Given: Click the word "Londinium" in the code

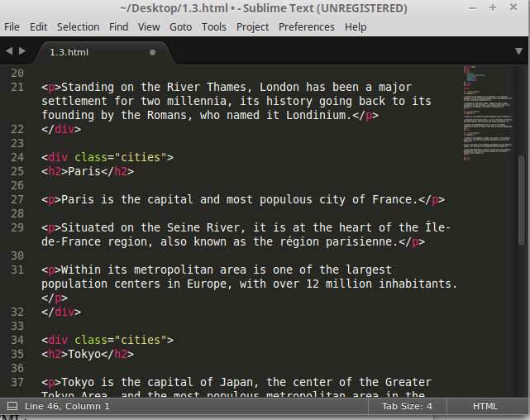Looking at the screenshot, I should point(316,115).
